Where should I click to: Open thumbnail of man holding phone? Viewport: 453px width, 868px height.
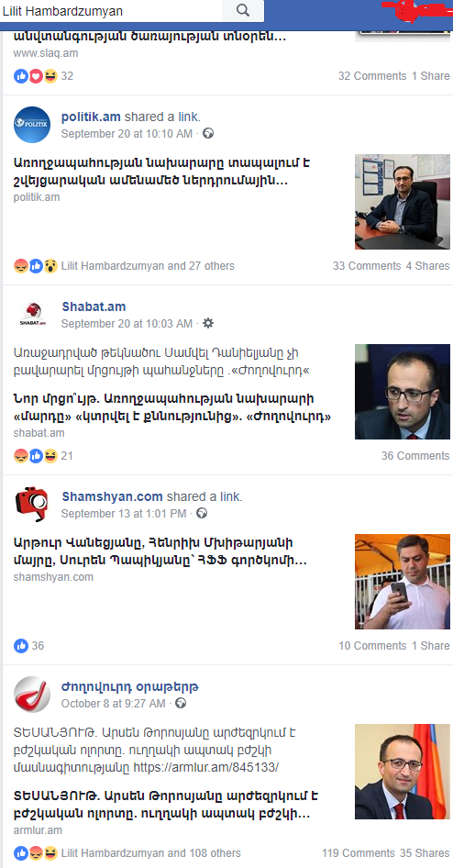tap(403, 581)
